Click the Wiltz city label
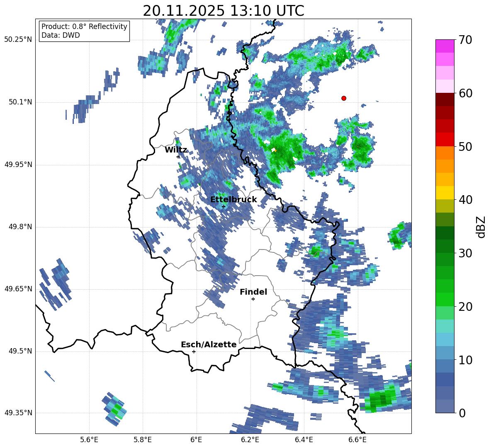Image resolution: width=491 pixels, height=448 pixels. pos(176,150)
